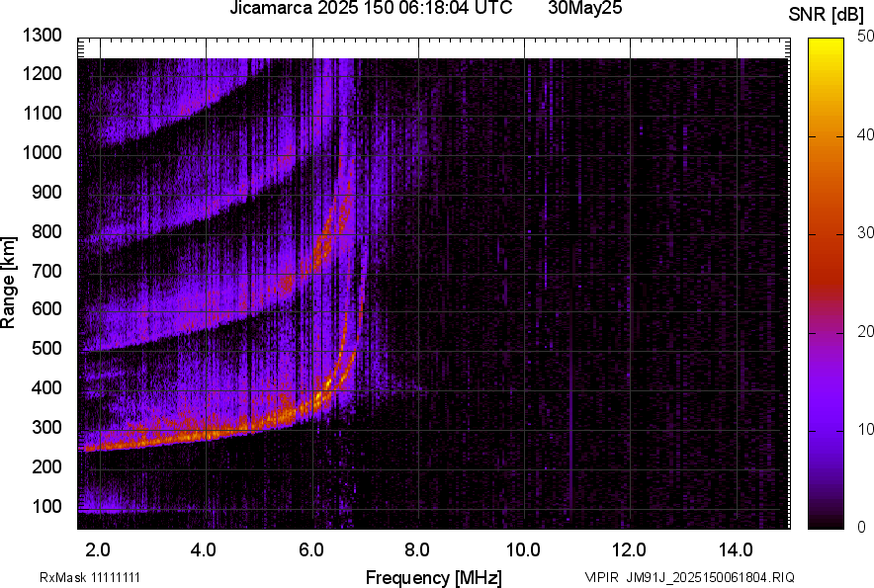Viewport: 874px width, 588px height.
Task: Click the colorbar value 50
Action: click(x=865, y=37)
